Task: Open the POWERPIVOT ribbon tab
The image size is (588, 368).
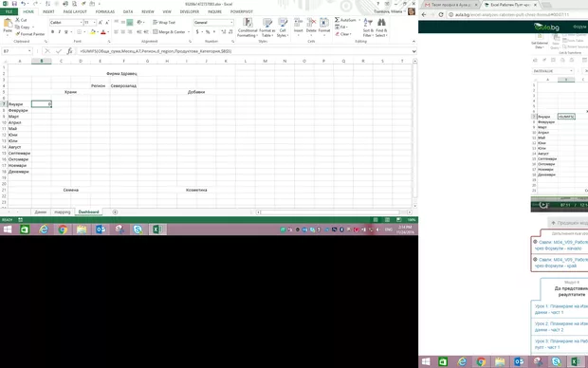Action: 242,12
